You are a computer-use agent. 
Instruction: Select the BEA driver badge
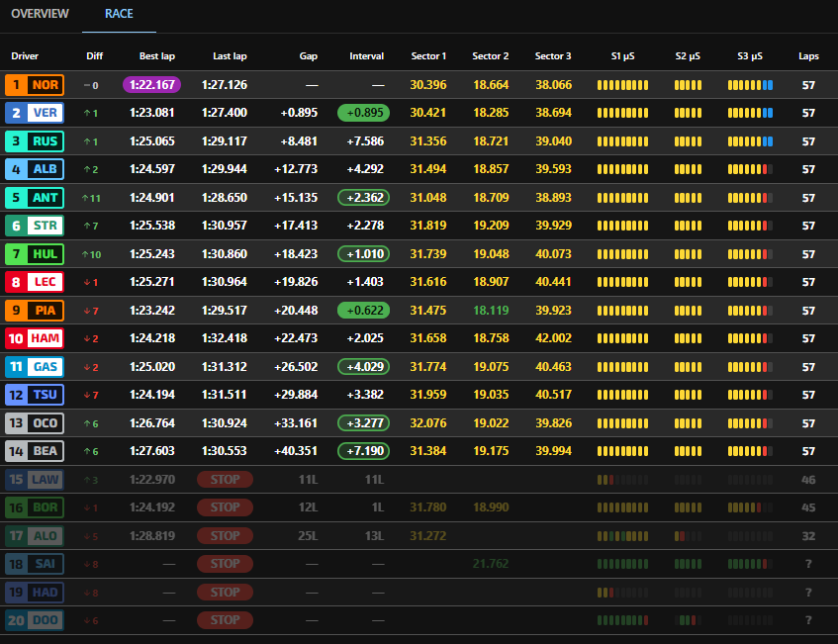click(x=35, y=451)
